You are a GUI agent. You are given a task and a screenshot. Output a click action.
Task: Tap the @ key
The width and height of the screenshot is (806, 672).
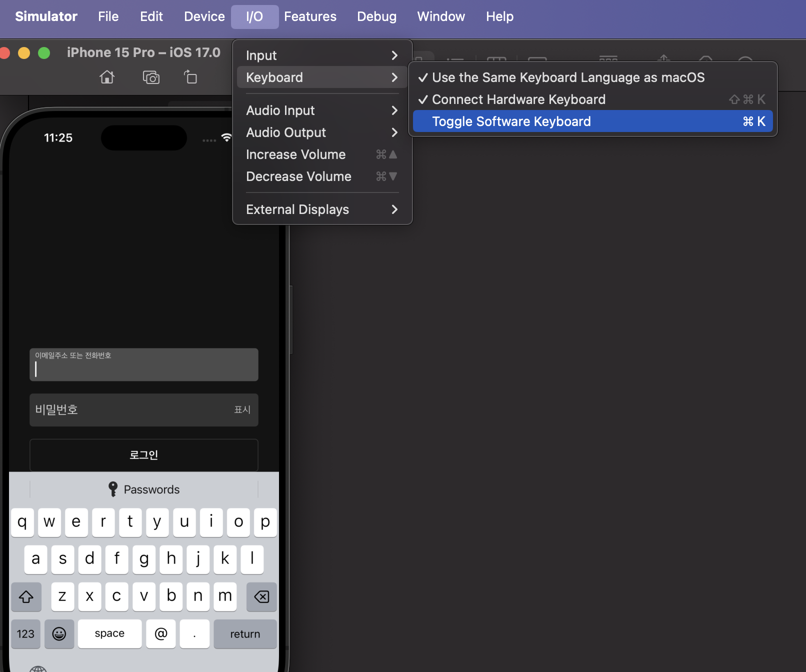[x=161, y=633]
